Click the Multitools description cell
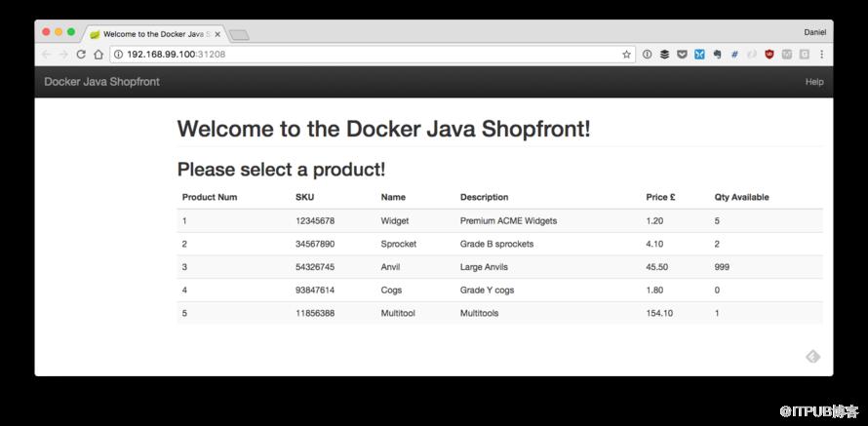Viewport: 868px width, 426px height. coord(480,313)
